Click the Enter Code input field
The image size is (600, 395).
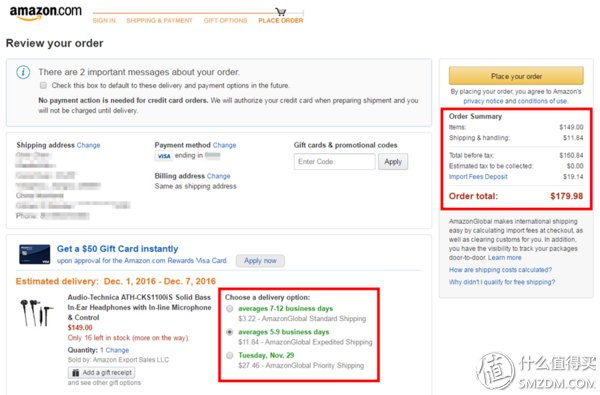click(x=334, y=162)
